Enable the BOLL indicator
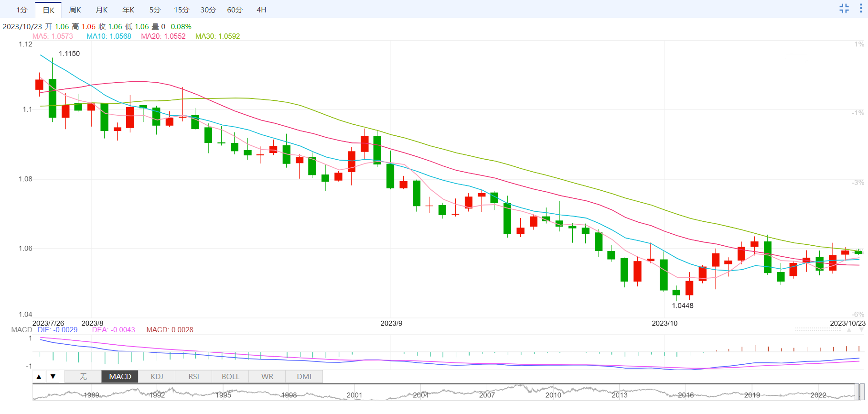 pyautogui.click(x=230, y=377)
